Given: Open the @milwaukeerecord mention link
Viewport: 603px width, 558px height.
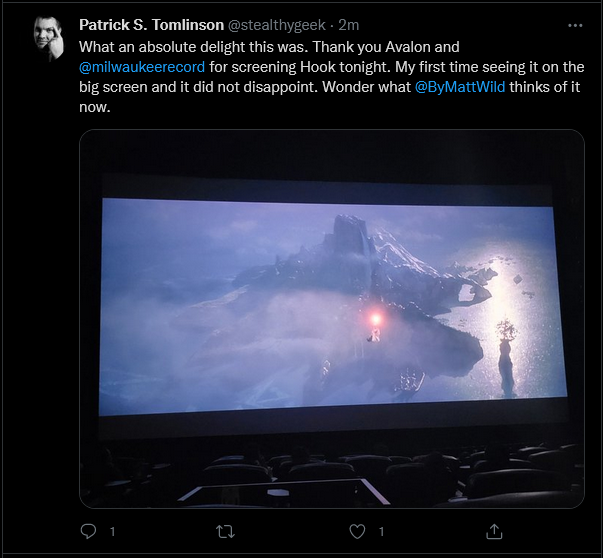Looking at the screenshot, I should pyautogui.click(x=142, y=67).
